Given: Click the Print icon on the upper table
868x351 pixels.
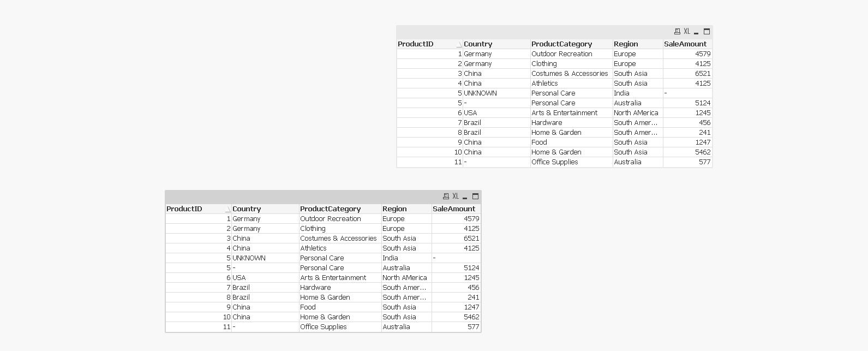Looking at the screenshot, I should 677,32.
